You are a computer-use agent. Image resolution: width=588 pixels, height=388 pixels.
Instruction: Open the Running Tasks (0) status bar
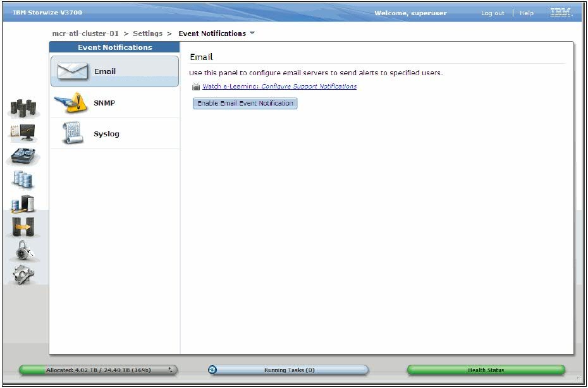tap(288, 370)
